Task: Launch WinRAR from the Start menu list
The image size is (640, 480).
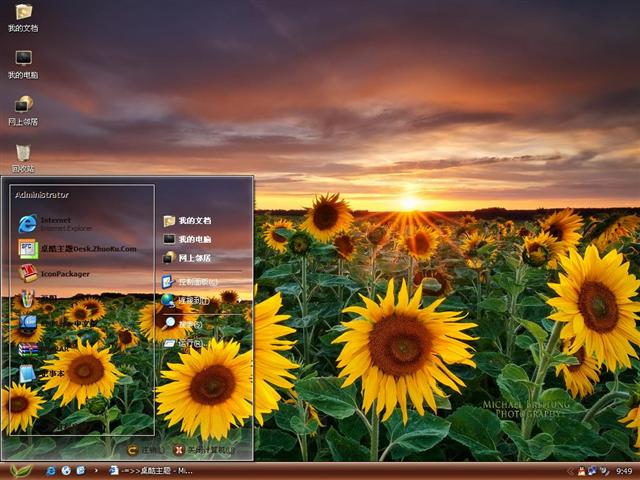Action: coord(43,349)
